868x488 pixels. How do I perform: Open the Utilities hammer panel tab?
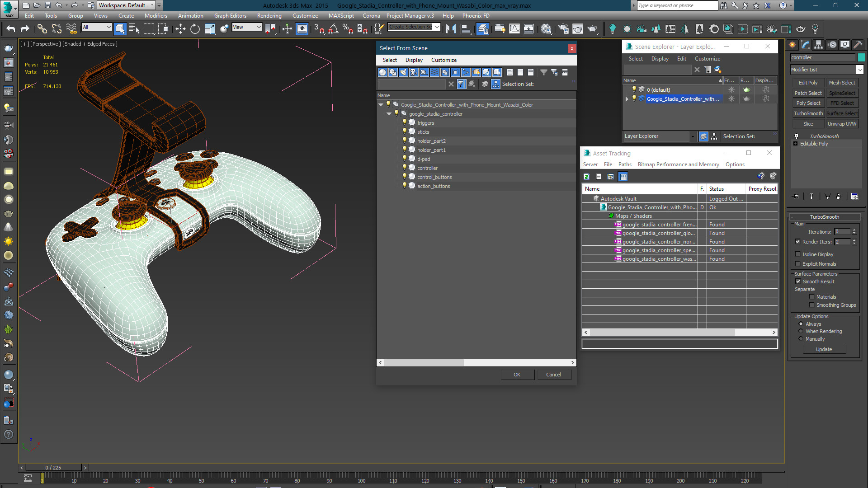click(858, 45)
